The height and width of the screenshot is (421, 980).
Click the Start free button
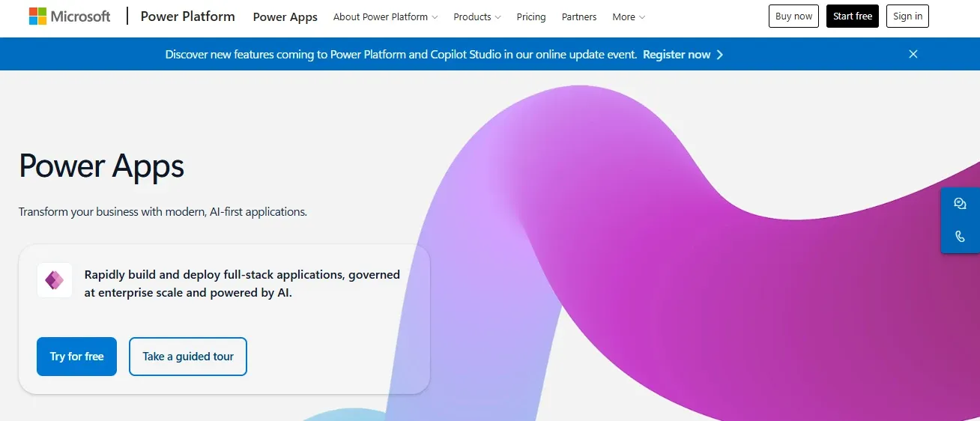click(x=853, y=16)
